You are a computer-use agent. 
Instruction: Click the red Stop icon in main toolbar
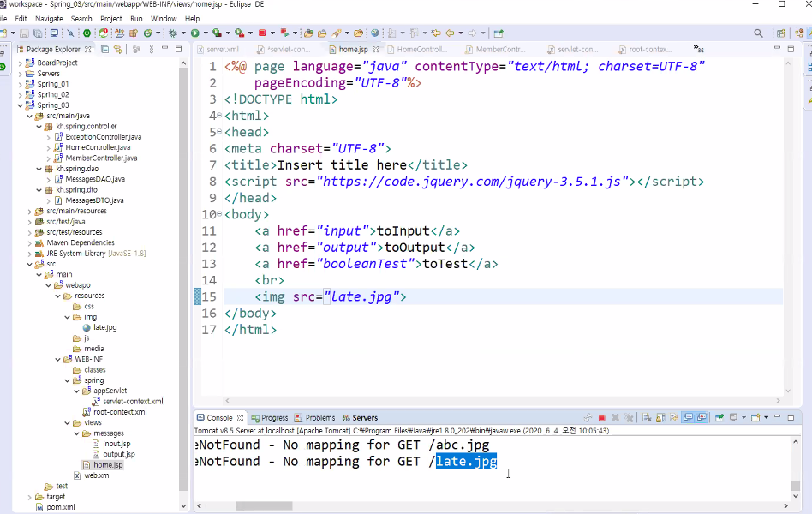262,33
